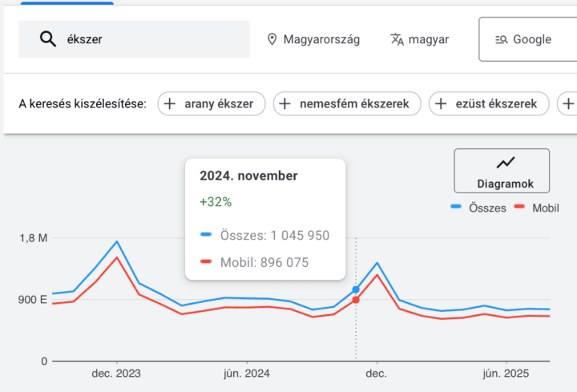Open the magyar language selector

(419, 39)
